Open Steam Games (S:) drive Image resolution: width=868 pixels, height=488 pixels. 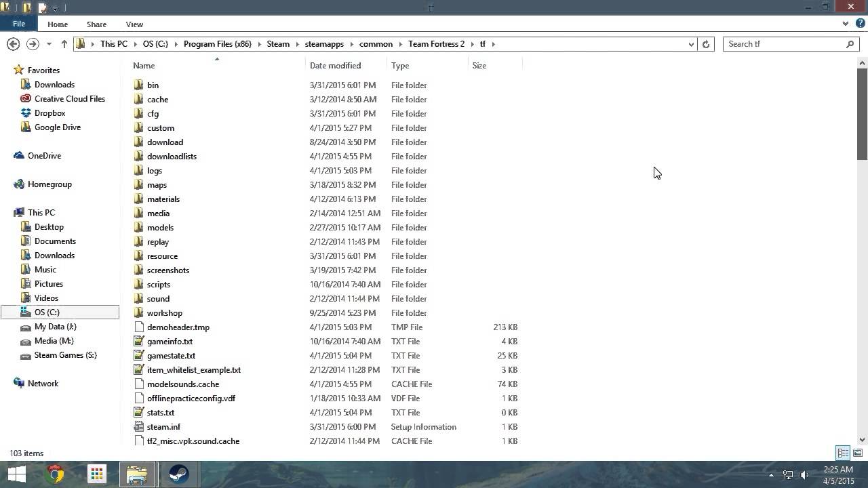point(65,355)
